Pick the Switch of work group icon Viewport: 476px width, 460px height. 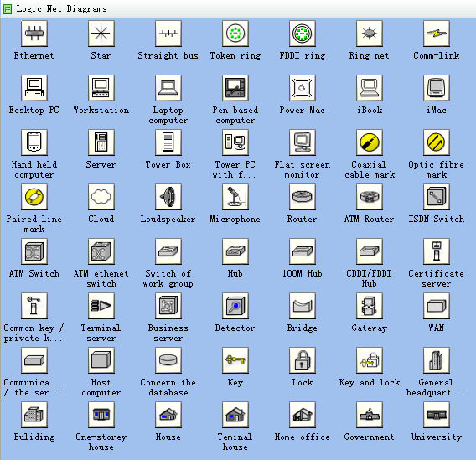168,251
